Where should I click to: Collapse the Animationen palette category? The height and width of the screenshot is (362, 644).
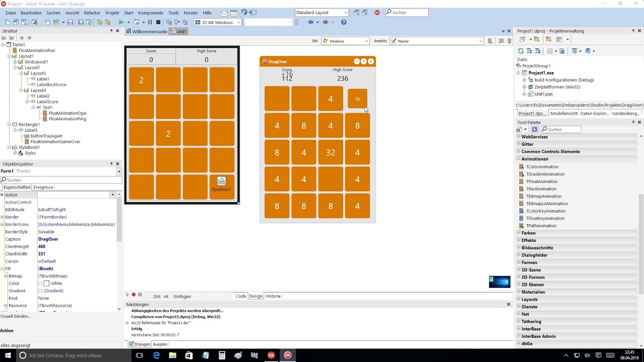click(519, 159)
